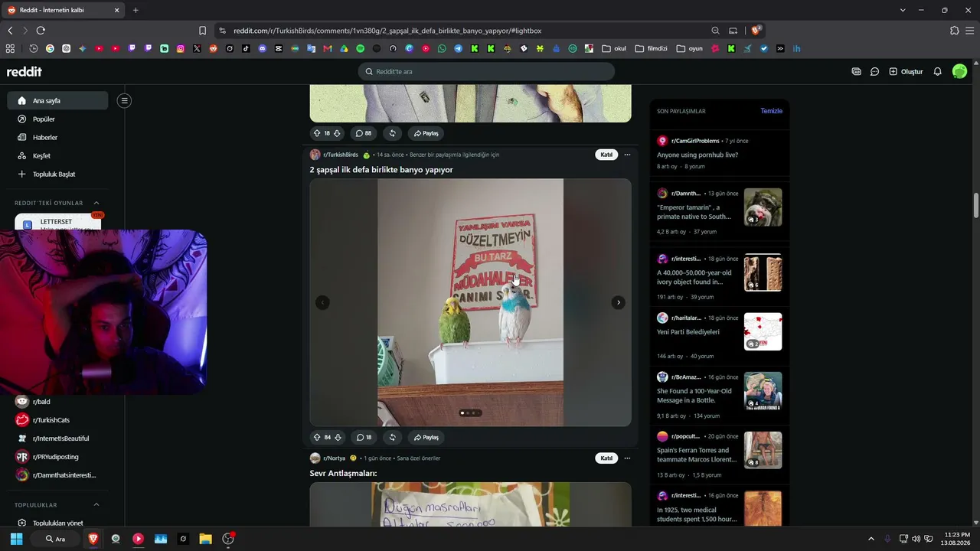
Task: Open r/TurkishBirds community link on post
Action: coord(341,155)
